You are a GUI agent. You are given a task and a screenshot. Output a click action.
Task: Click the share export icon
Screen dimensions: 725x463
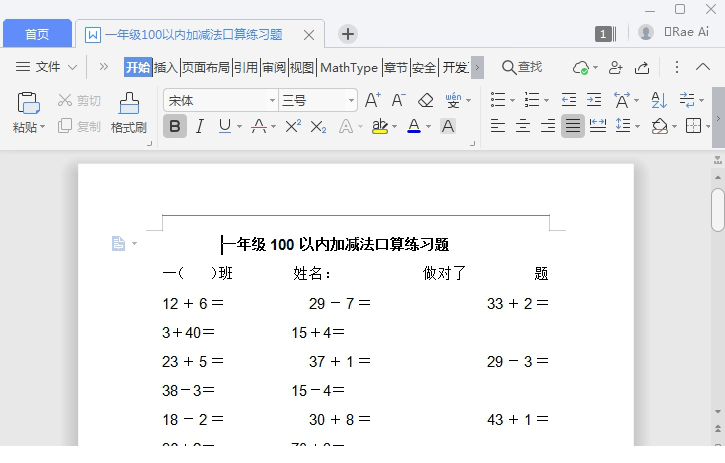point(642,68)
